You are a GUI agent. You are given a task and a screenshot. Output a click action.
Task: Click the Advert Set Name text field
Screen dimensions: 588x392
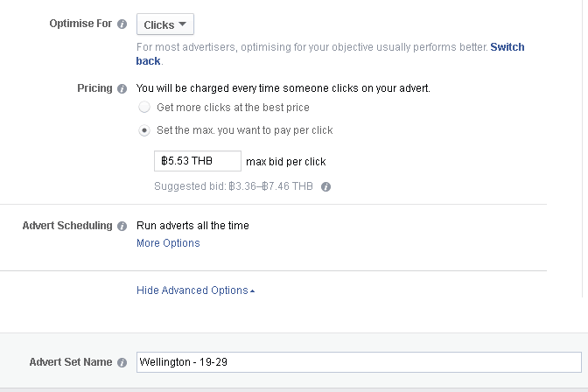[359, 362]
